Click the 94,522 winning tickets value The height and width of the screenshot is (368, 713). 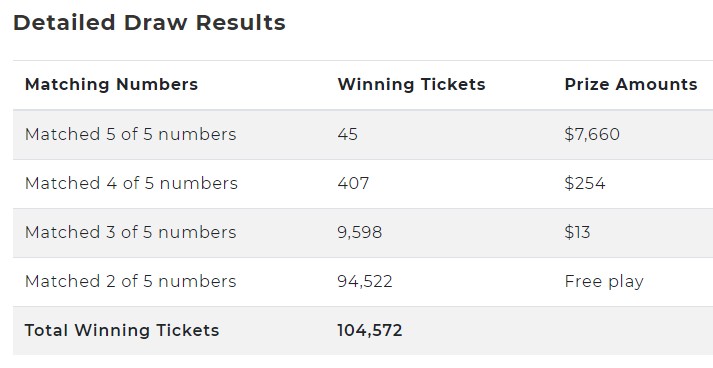365,282
